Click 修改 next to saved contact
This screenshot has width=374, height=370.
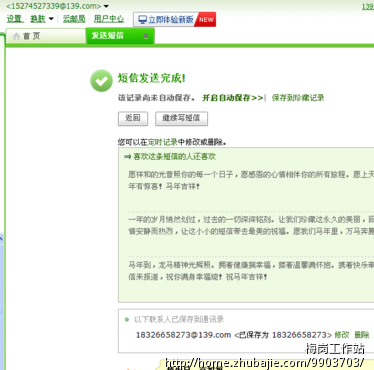tap(341, 335)
